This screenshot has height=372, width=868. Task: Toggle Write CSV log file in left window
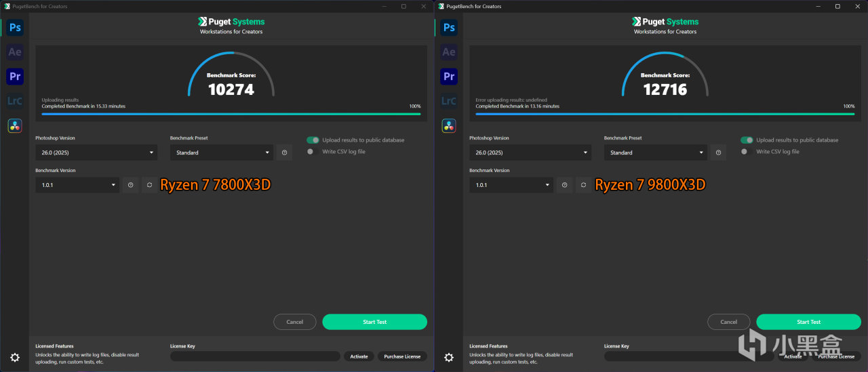[313, 152]
